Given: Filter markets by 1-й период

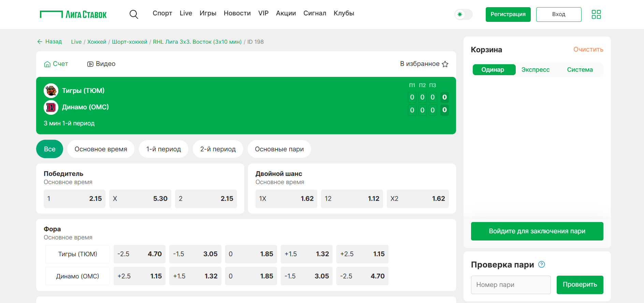Looking at the screenshot, I should [x=163, y=149].
